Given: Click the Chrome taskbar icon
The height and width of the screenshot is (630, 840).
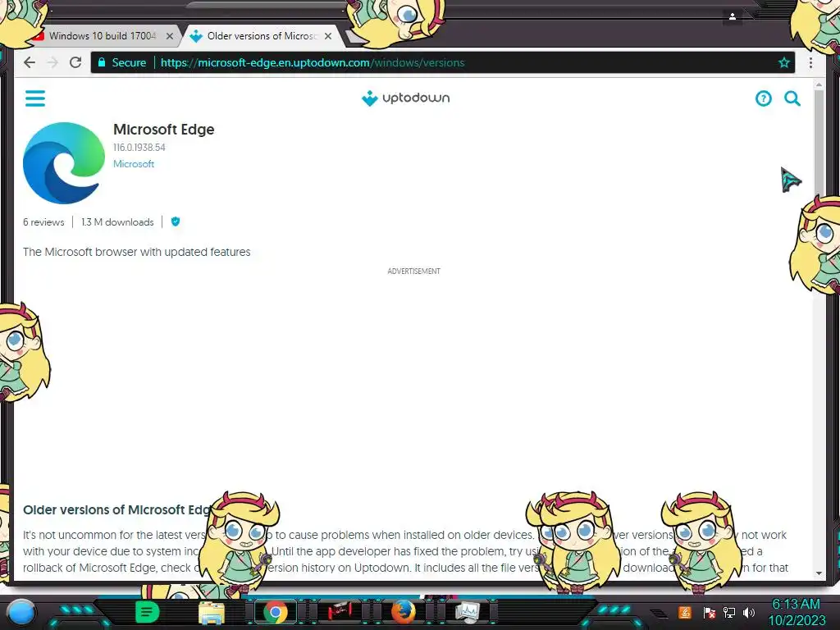Looking at the screenshot, I should coord(276,612).
